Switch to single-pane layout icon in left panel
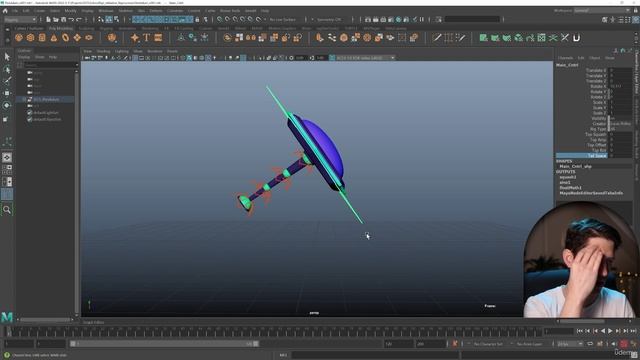Image resolution: width=640 pixels, height=360 pixels. click(x=7, y=158)
